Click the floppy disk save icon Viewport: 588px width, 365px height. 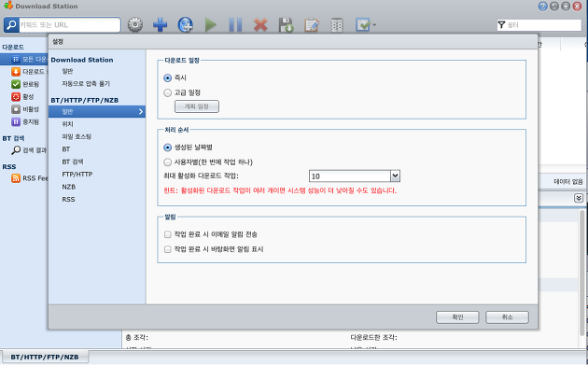coord(286,25)
